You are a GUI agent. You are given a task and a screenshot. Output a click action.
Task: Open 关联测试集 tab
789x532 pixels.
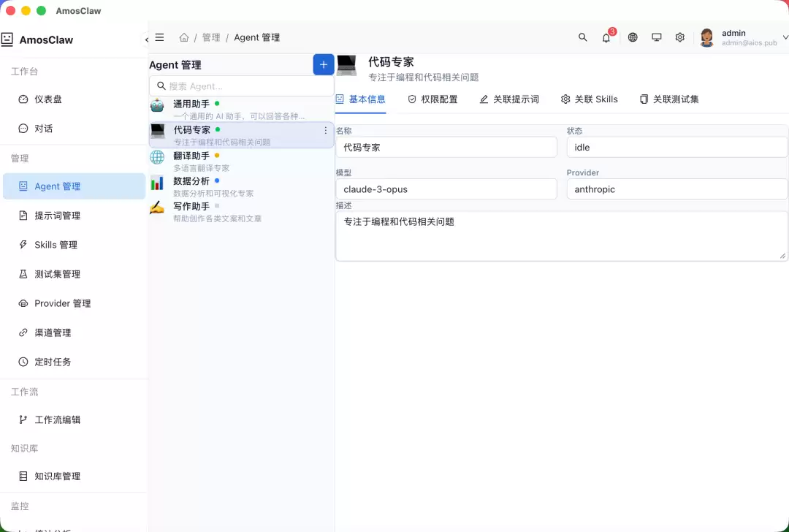669,99
